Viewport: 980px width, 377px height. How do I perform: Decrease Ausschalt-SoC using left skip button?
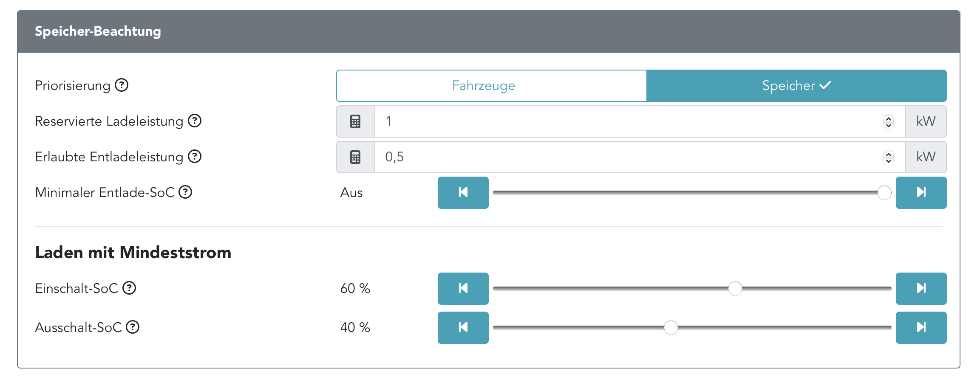[463, 328]
